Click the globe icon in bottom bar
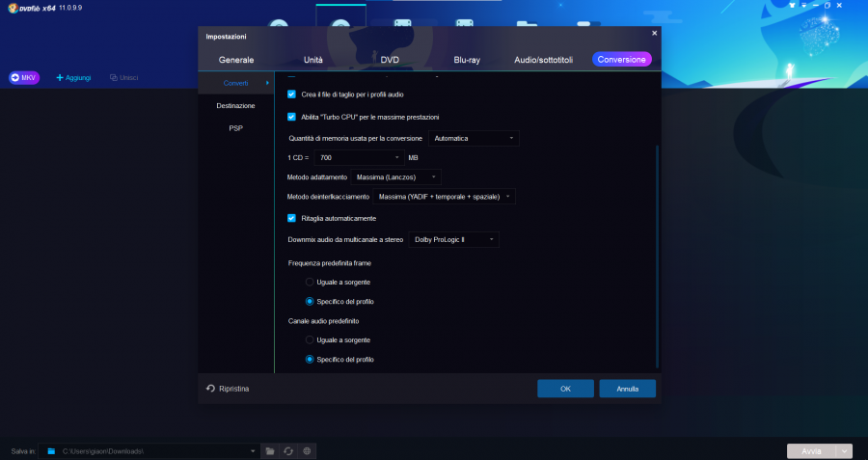Viewport: 868px width, 460px height. click(x=307, y=450)
